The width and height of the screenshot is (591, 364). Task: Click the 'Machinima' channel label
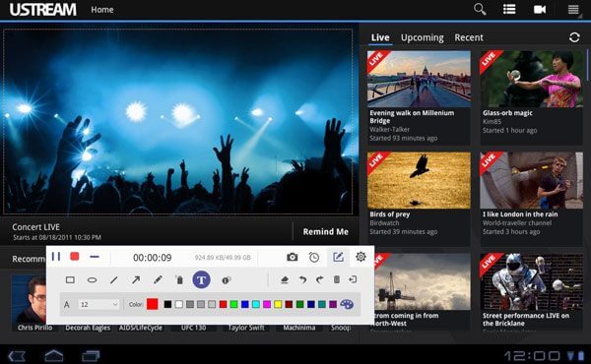coord(298,328)
